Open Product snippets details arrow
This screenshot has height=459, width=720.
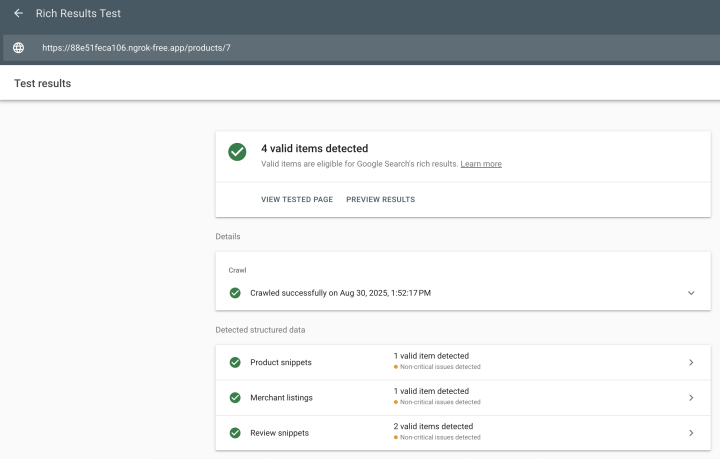pyautogui.click(x=691, y=362)
